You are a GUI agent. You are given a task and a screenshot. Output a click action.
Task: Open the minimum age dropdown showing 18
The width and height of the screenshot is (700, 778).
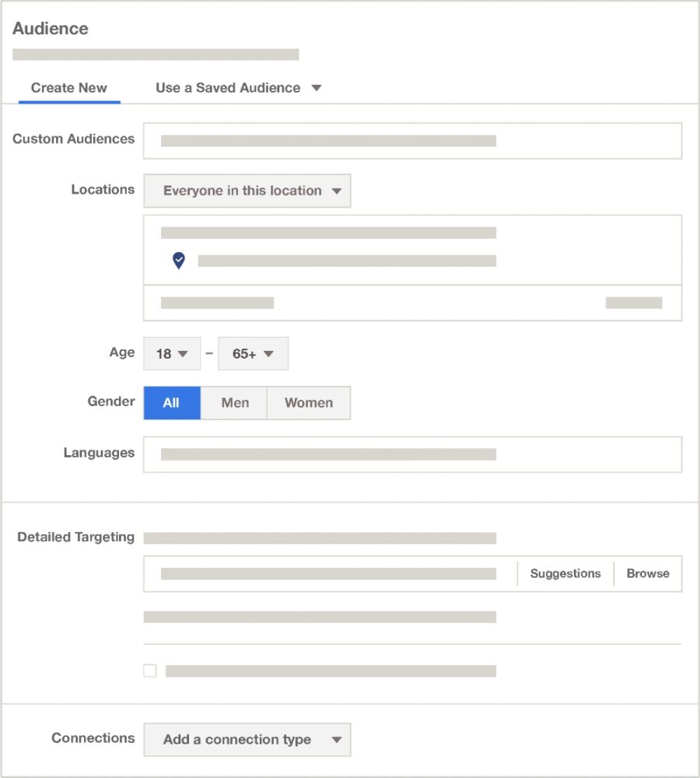pyautogui.click(x=171, y=353)
